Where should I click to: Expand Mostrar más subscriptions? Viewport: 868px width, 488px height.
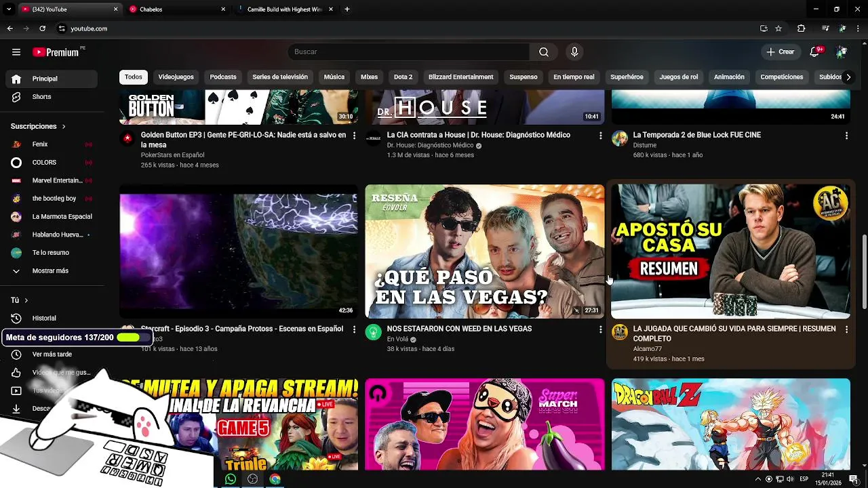click(52, 271)
